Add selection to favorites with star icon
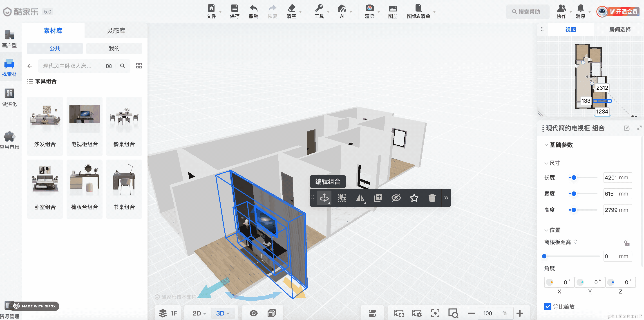Viewport: 644px width, 320px height. point(414,198)
